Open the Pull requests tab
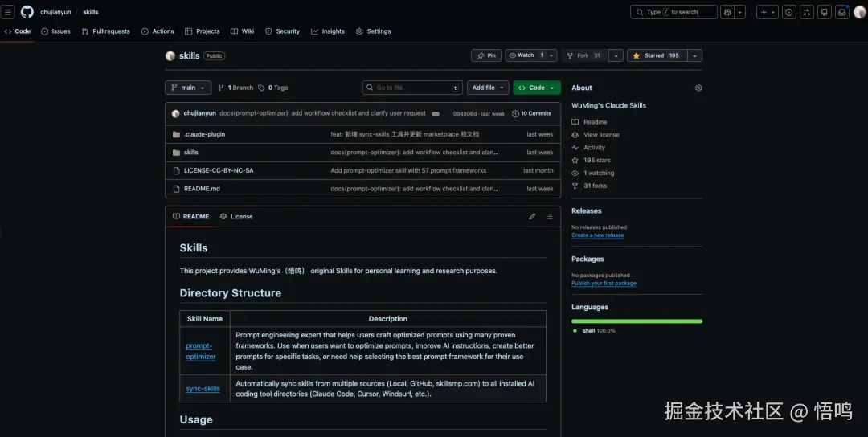Viewport: 868px width, 437px height. (106, 31)
